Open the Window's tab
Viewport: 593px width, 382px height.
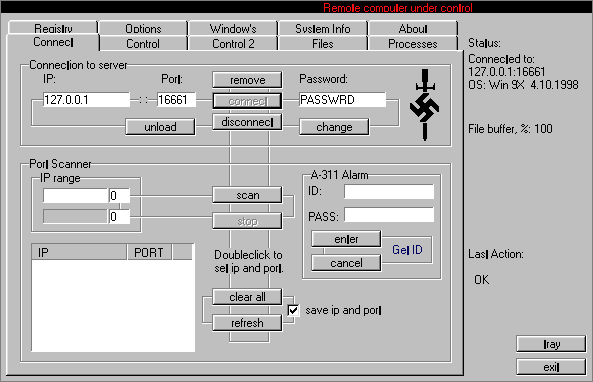point(233,28)
